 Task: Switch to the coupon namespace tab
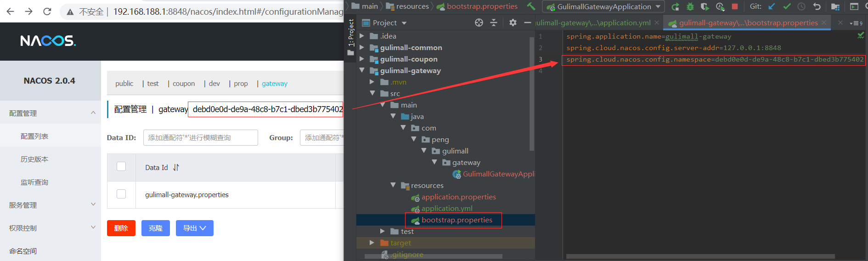[x=184, y=84]
